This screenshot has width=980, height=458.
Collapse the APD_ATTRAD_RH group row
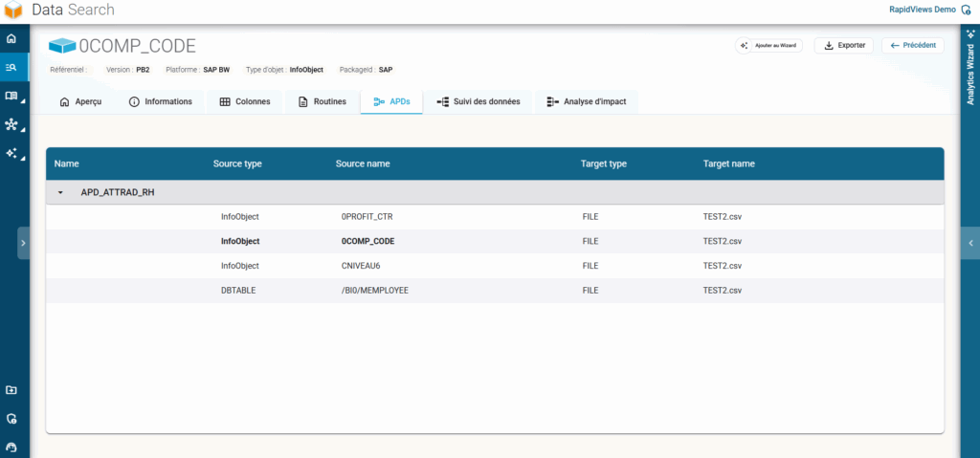click(x=60, y=192)
